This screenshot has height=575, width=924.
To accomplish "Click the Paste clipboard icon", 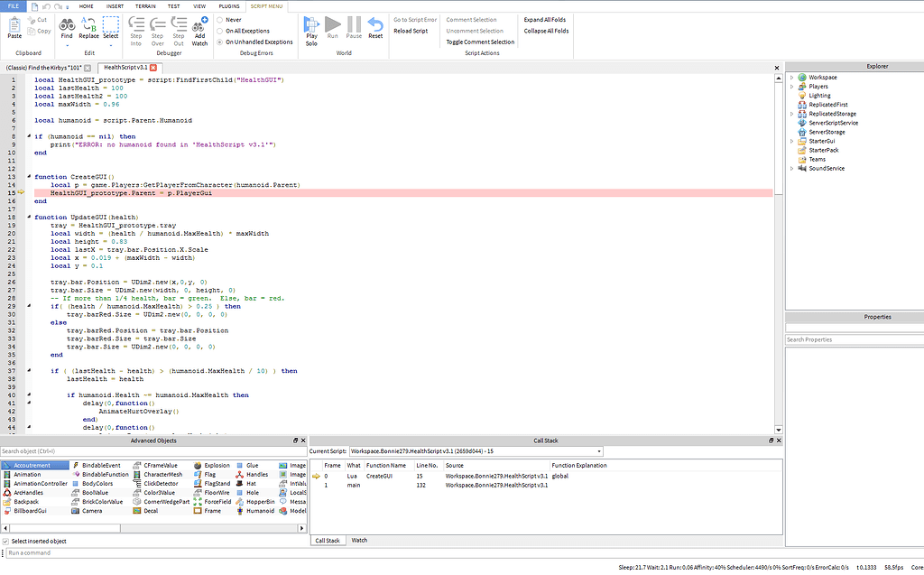I will click(14, 24).
